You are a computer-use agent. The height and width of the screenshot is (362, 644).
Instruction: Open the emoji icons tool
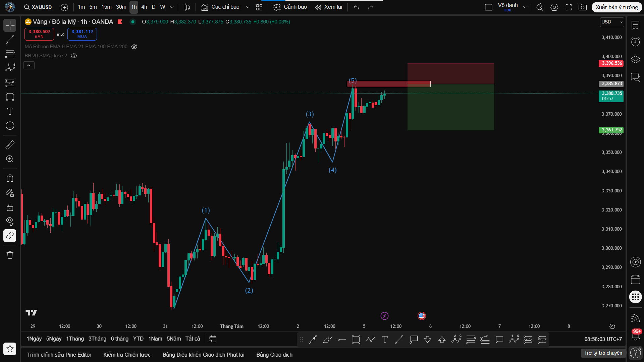click(x=10, y=126)
